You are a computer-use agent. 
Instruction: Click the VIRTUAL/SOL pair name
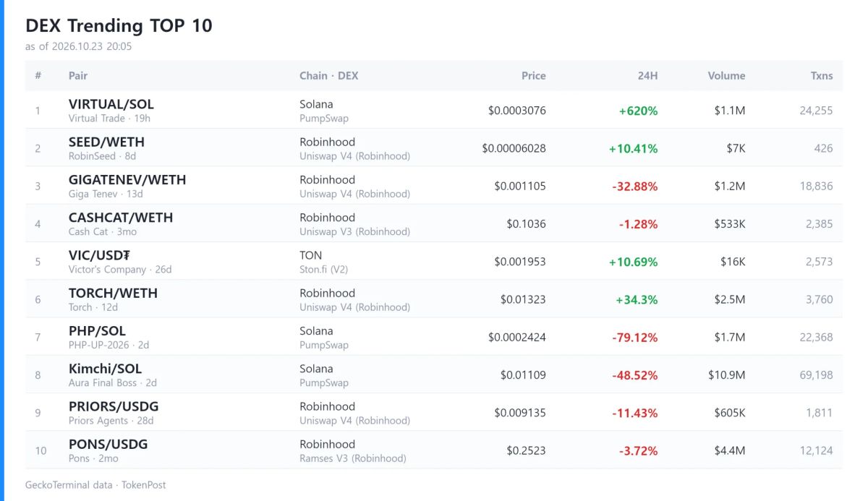[111, 104]
